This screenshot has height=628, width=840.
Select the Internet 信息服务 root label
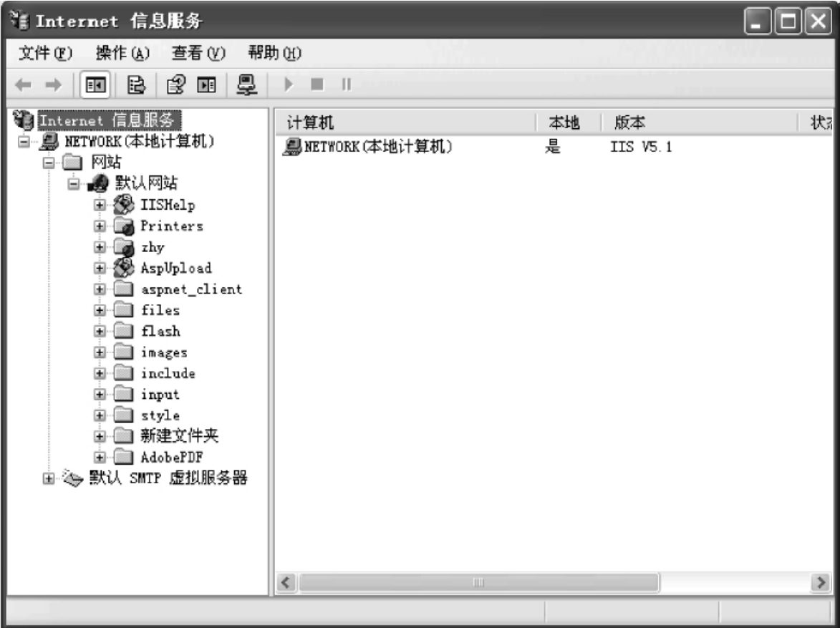click(110, 120)
